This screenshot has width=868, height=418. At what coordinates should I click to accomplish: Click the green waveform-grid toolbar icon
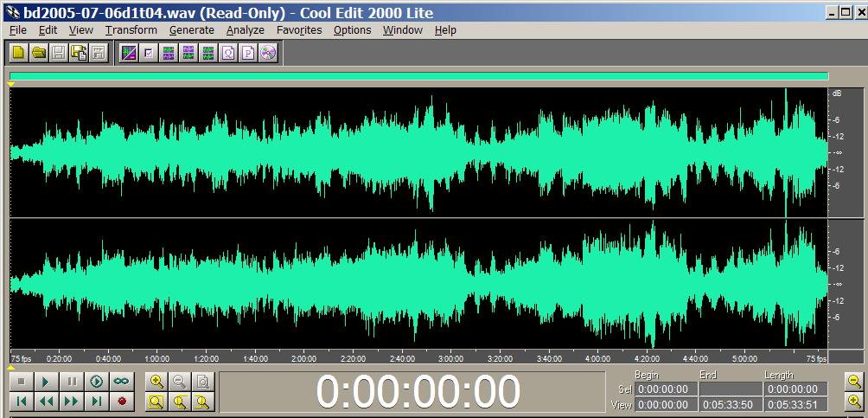[x=208, y=53]
